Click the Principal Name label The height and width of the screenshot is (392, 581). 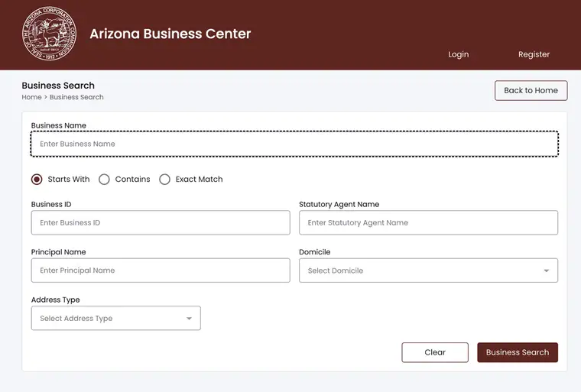(59, 252)
